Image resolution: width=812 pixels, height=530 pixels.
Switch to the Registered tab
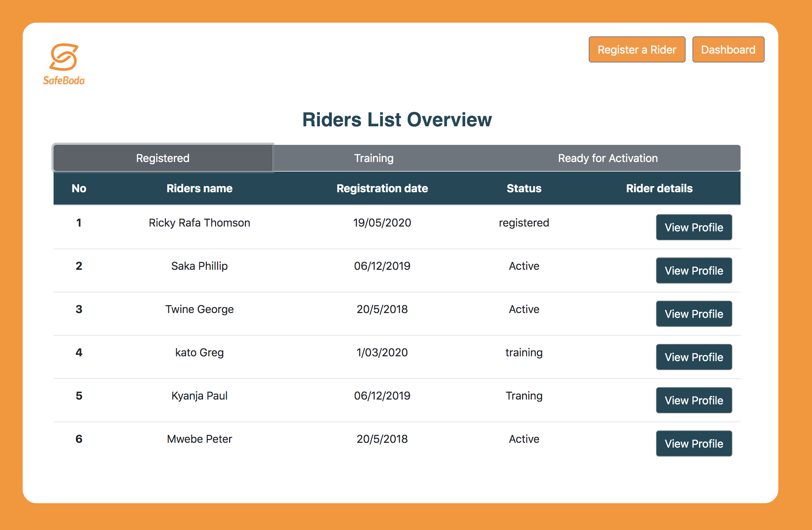pyautogui.click(x=163, y=158)
